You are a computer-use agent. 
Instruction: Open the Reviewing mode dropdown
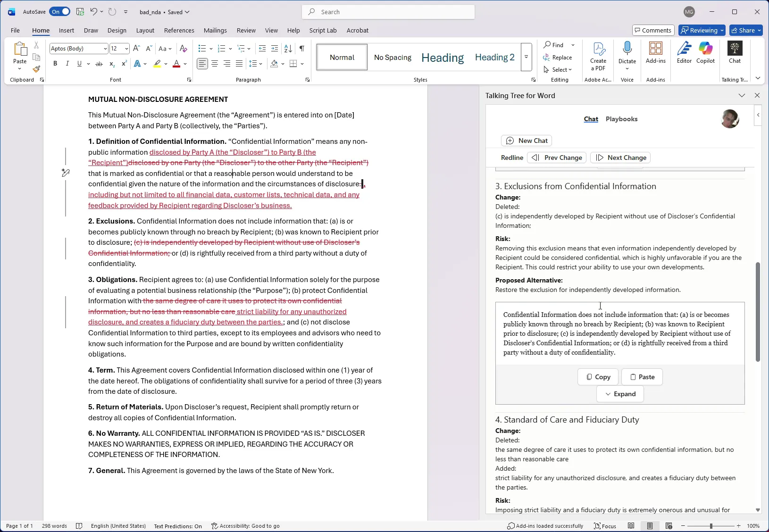pos(702,30)
